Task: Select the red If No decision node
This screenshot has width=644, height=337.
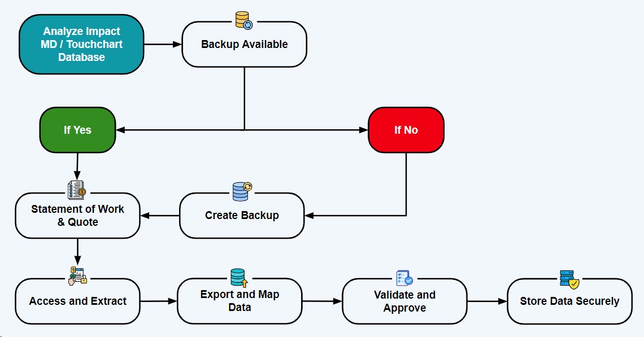Action: (x=406, y=130)
